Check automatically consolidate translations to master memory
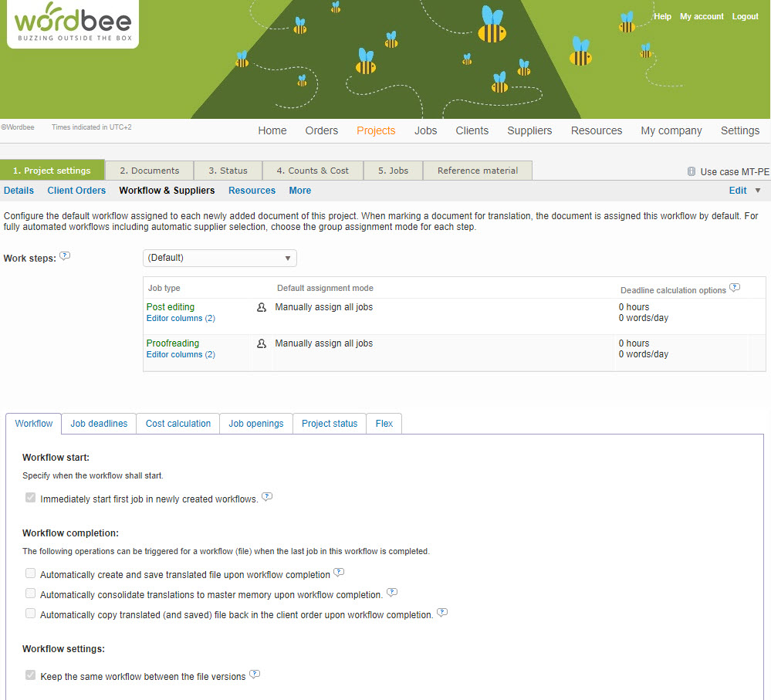Viewport: 771px width, 700px height. 31,593
